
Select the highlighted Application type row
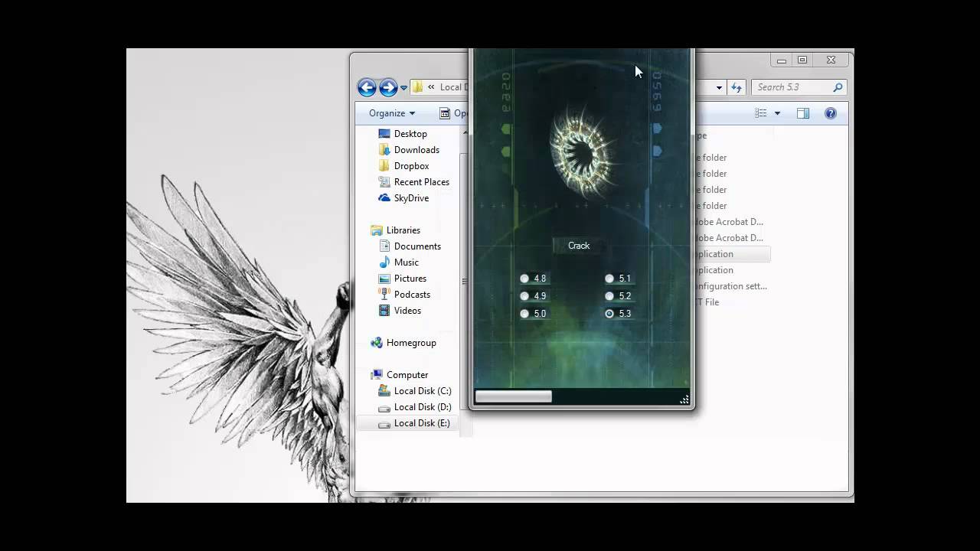pyautogui.click(x=731, y=254)
